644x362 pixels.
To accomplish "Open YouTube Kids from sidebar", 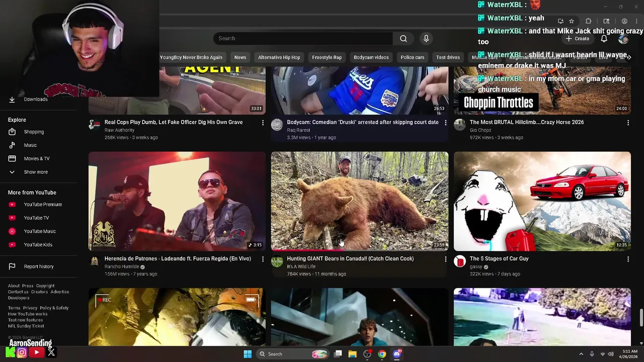I will pos(38,245).
